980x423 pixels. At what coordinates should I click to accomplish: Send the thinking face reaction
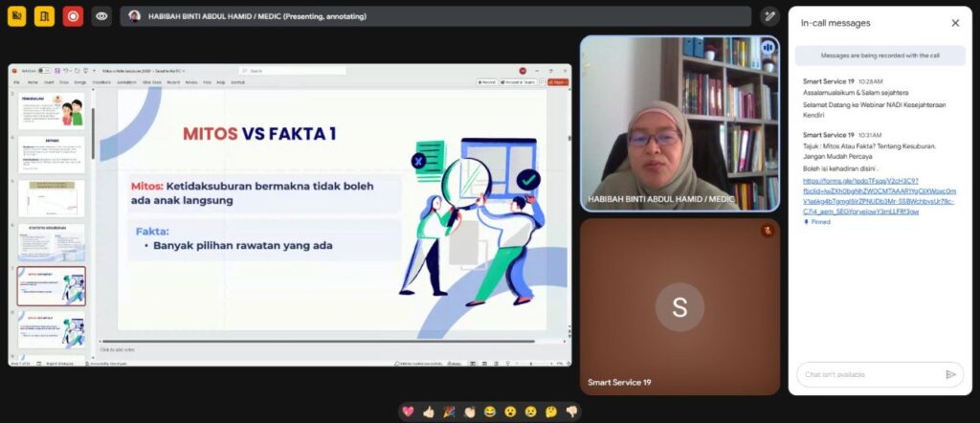coord(551,412)
